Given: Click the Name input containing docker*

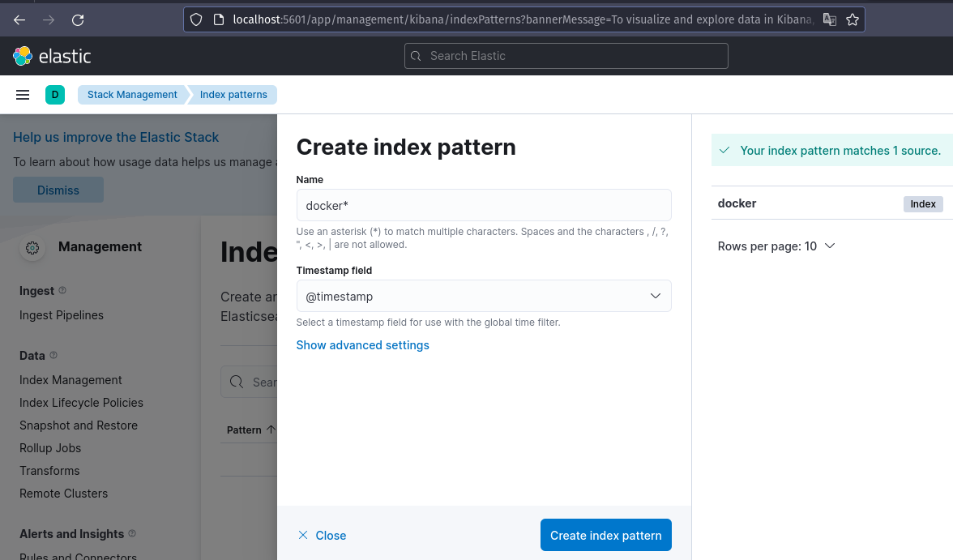Looking at the screenshot, I should click(484, 205).
